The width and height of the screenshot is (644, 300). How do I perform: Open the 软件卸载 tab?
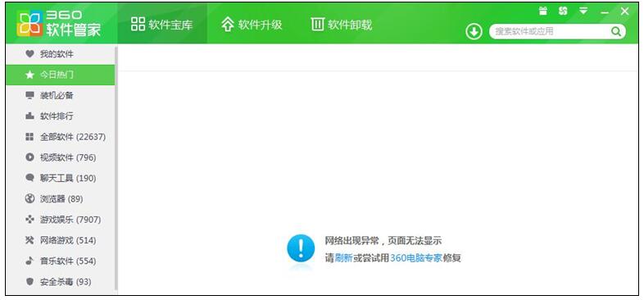click(342, 25)
